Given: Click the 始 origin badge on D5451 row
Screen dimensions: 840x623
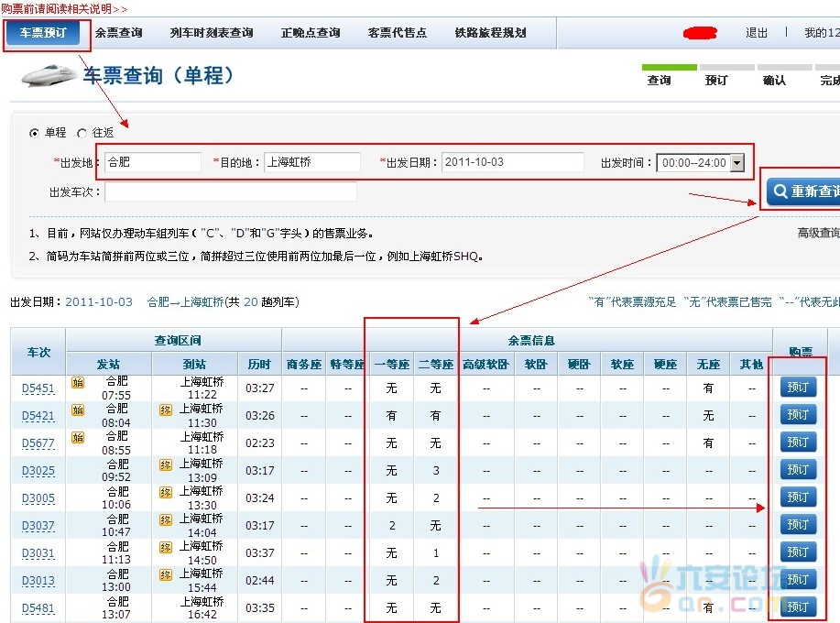Looking at the screenshot, I should 78,382.
